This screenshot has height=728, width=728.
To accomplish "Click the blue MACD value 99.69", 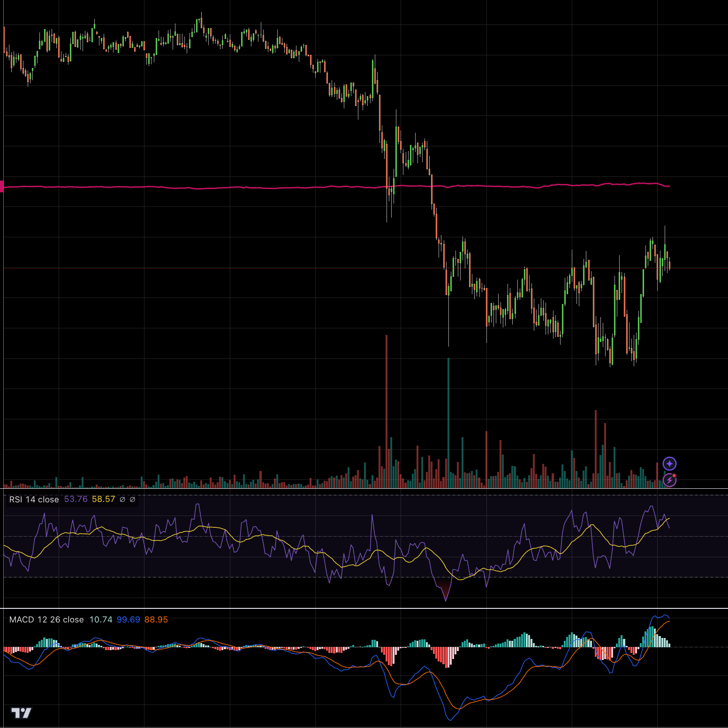I will [x=128, y=620].
